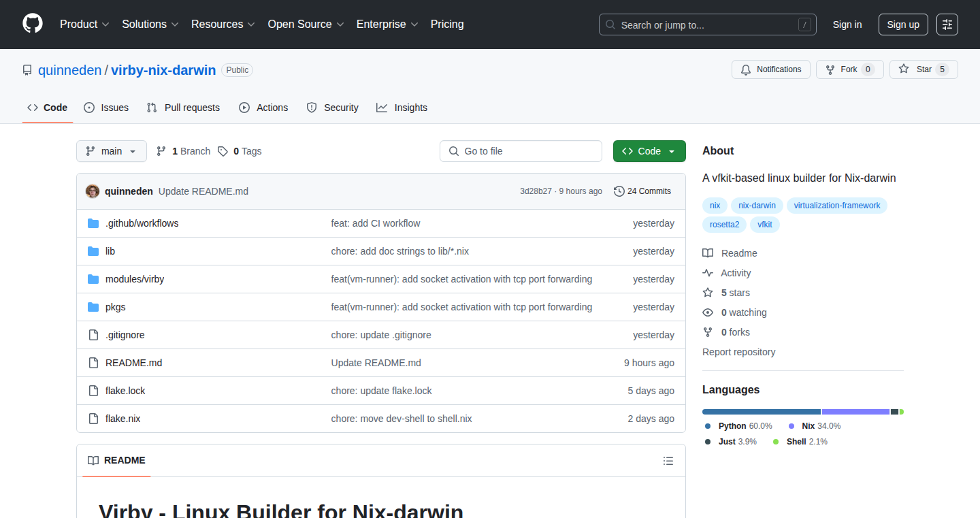Open the quinneden owner profile link
The image size is (980, 518).
click(x=70, y=70)
